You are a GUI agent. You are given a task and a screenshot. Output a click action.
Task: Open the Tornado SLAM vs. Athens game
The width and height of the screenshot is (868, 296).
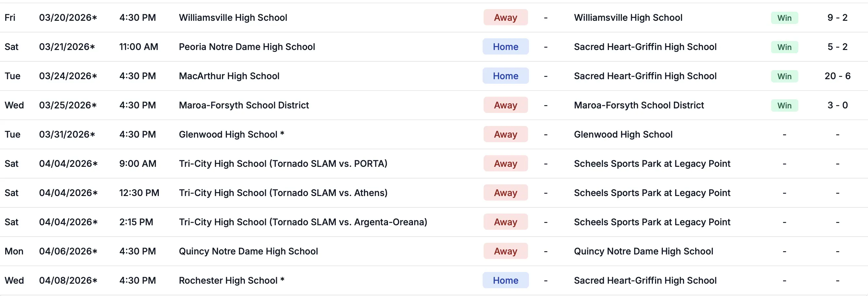(x=283, y=193)
